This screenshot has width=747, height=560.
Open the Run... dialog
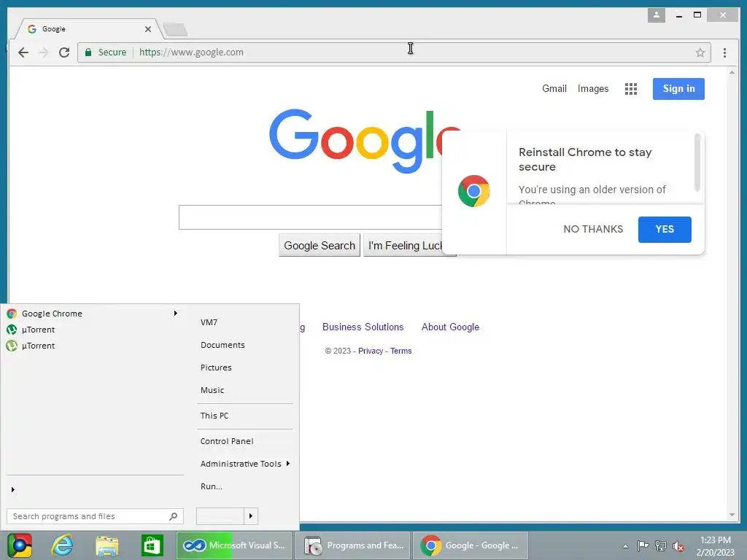click(211, 486)
